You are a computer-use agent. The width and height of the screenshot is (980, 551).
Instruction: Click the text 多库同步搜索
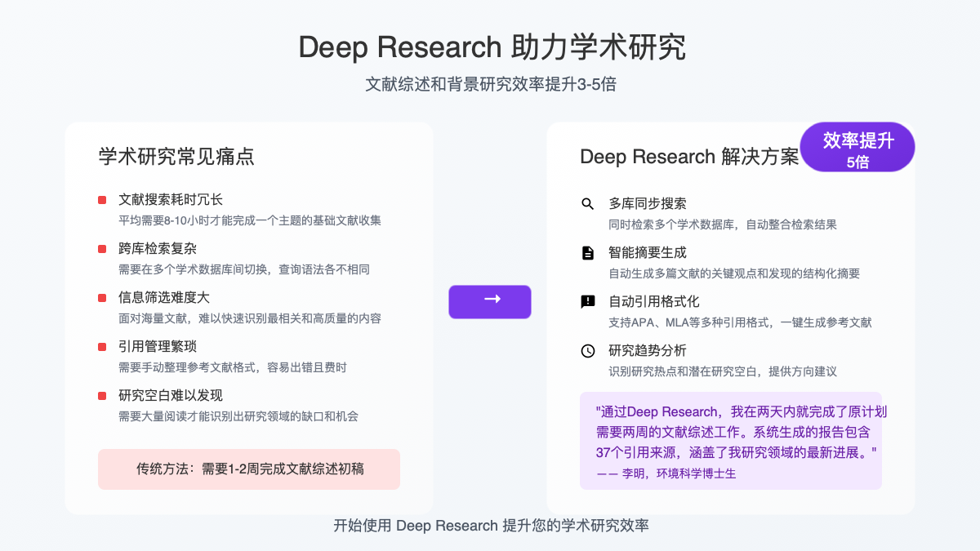click(x=648, y=203)
